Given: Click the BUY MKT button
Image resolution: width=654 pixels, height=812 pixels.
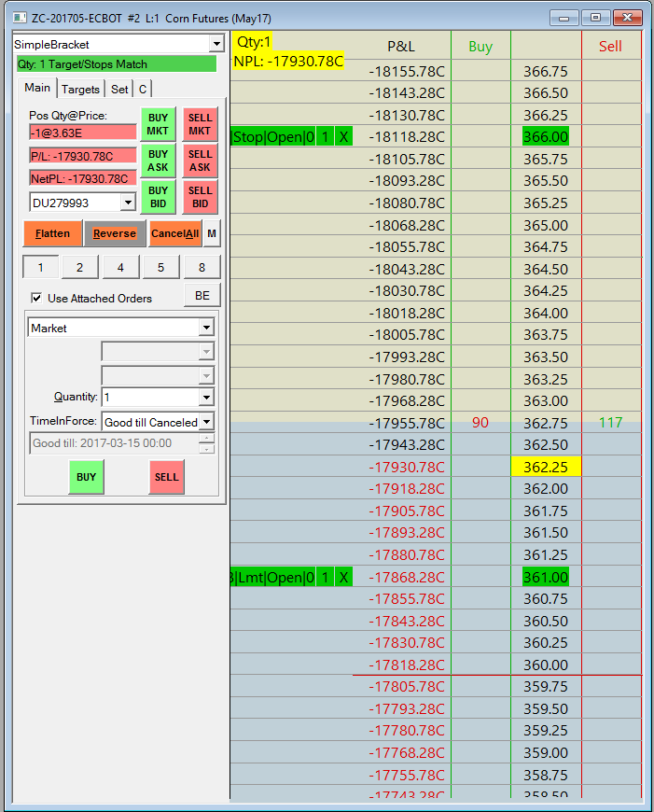Looking at the screenshot, I should pyautogui.click(x=158, y=124).
